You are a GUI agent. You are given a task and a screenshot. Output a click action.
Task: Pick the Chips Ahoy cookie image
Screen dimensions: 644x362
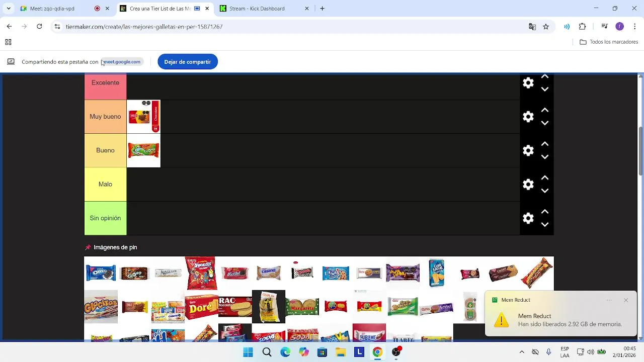pyautogui.click(x=336, y=274)
